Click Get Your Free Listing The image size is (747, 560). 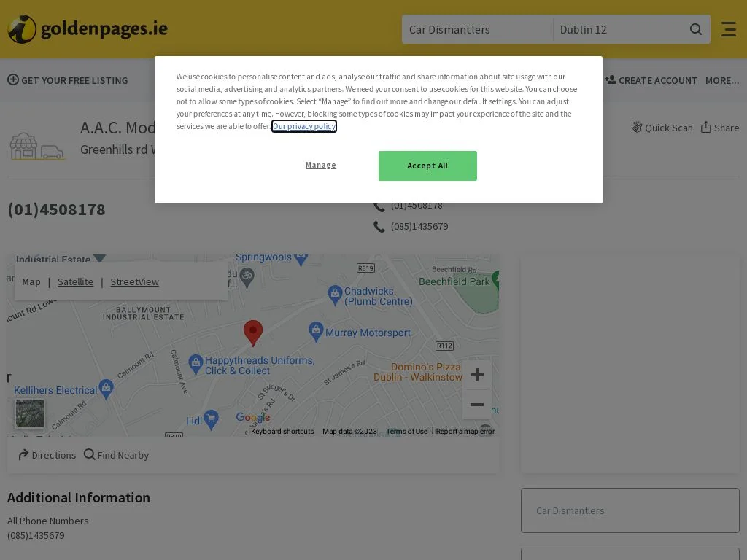[68, 80]
